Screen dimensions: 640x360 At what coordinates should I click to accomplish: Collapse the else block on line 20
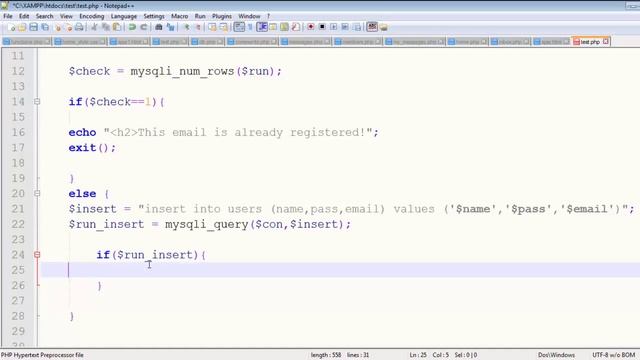point(37,193)
